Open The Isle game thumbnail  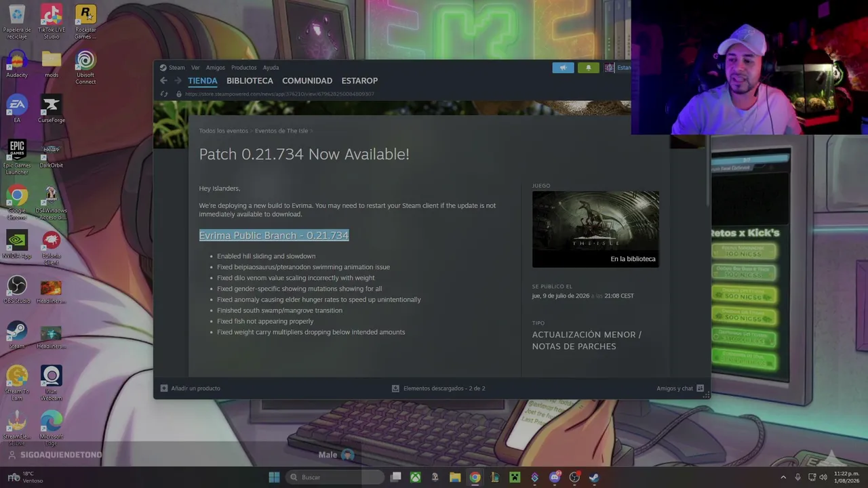[x=595, y=229]
